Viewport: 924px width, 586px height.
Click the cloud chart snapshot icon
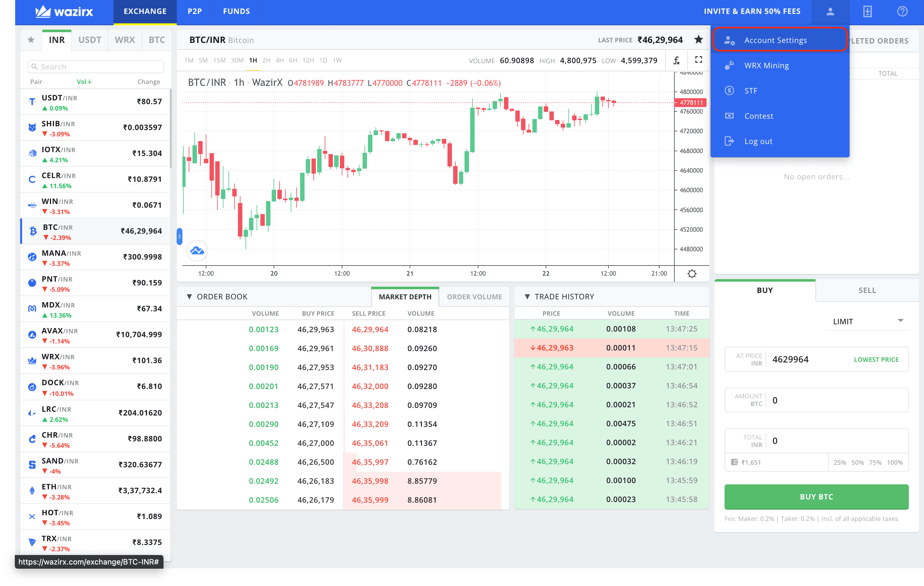tap(197, 251)
